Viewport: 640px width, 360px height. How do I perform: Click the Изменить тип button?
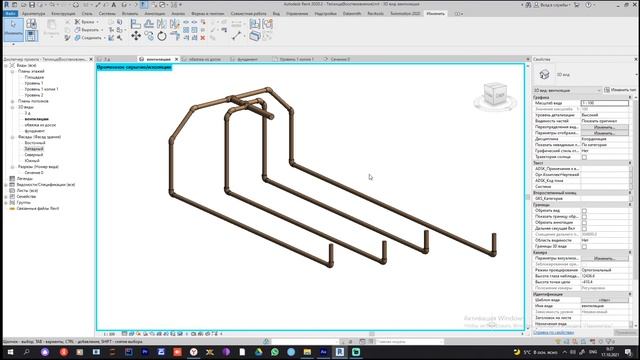point(620,90)
